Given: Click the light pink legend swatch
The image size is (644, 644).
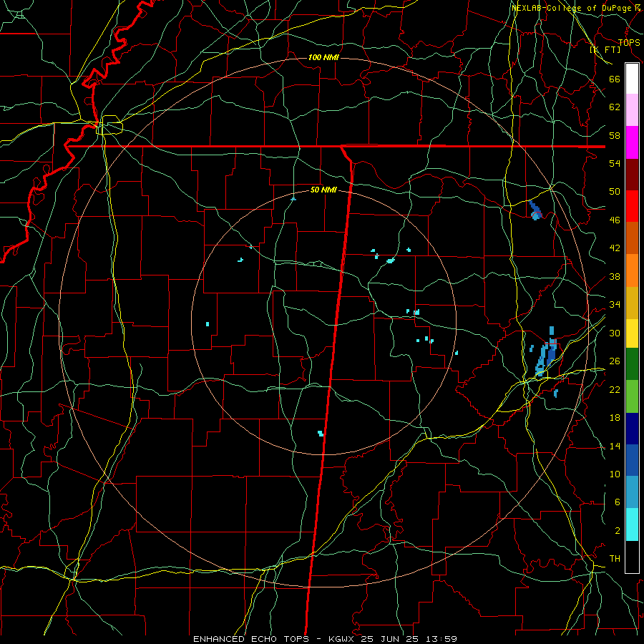Looking at the screenshot, I should point(632,109).
